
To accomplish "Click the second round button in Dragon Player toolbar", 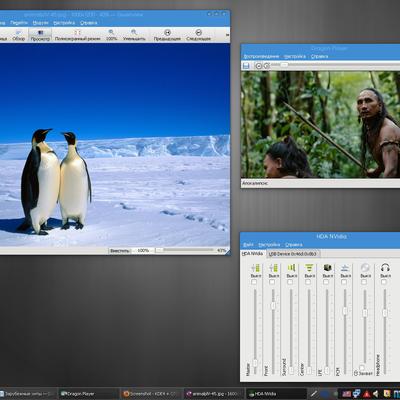I will (266, 66).
